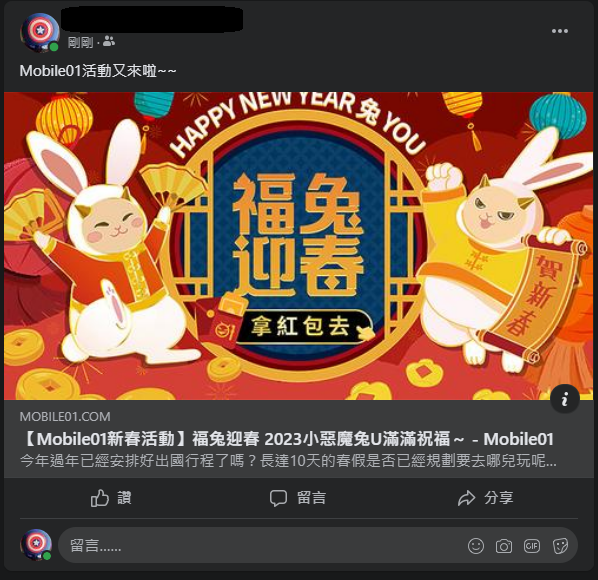Open the link info "i" icon
The image size is (598, 580).
565,398
